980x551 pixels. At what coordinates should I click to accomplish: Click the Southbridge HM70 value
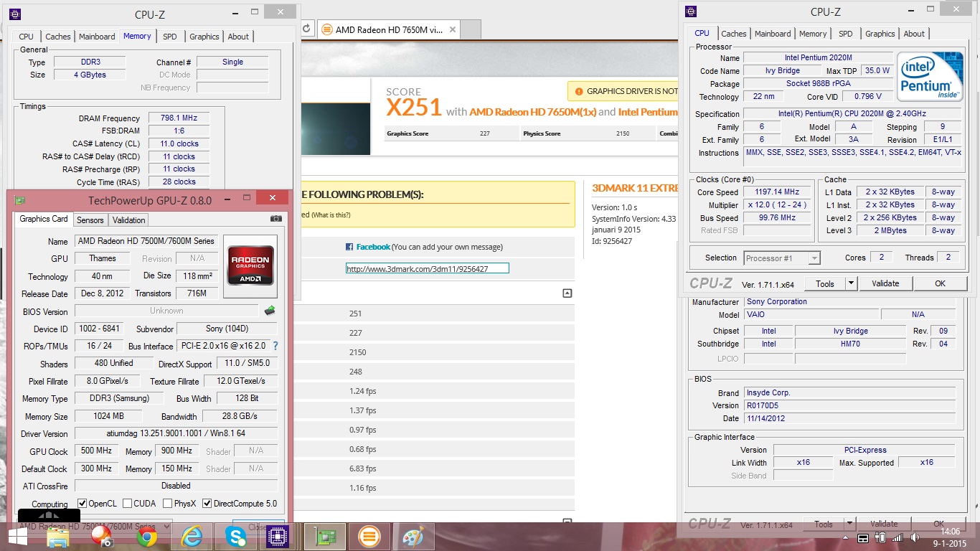[851, 344]
